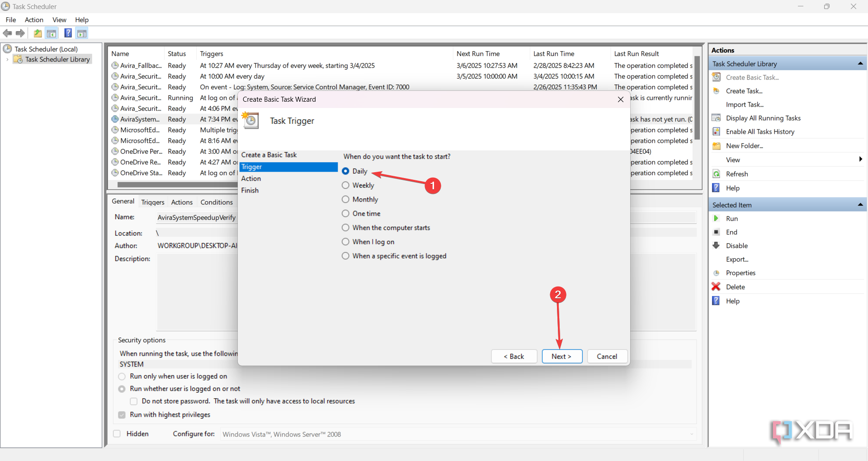Click Import Task in Actions pane

pyautogui.click(x=745, y=104)
